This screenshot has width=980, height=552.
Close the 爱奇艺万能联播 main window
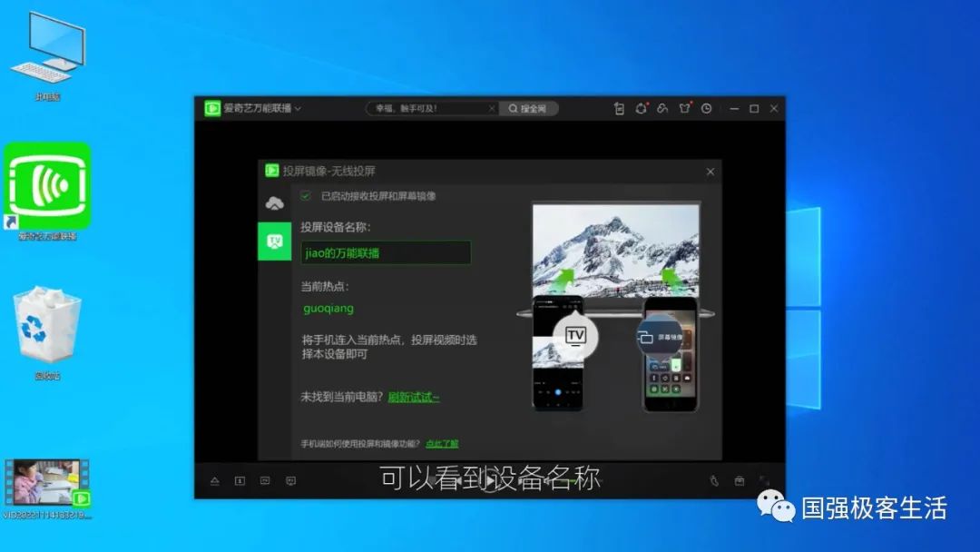774,109
